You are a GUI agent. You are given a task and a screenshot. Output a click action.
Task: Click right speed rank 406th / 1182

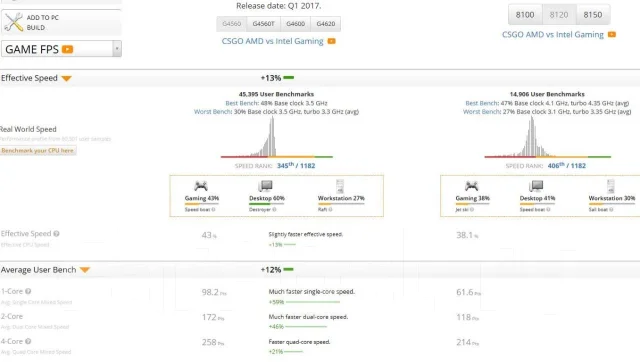coord(567,166)
